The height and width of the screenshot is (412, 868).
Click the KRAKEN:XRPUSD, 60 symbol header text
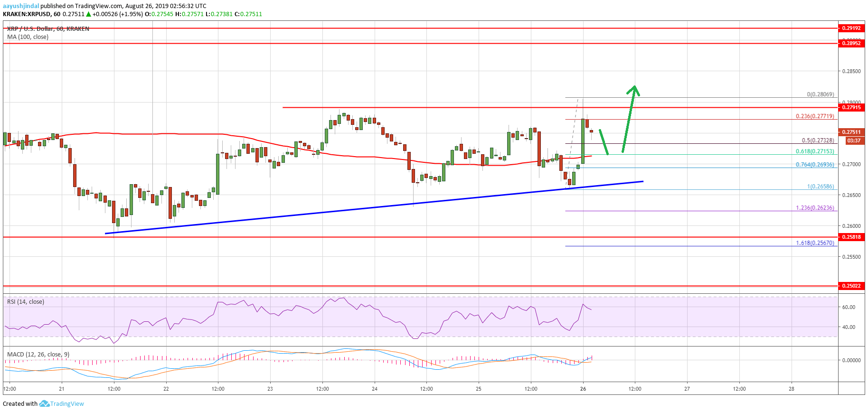31,14
